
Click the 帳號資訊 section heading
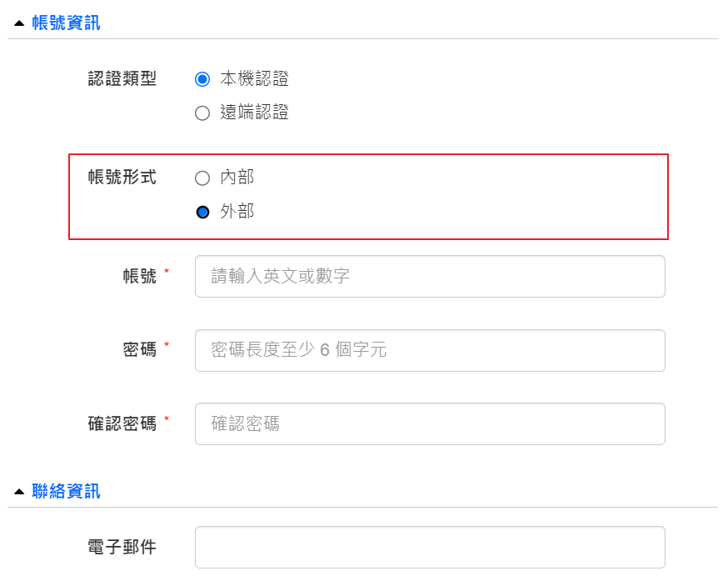[x=66, y=23]
